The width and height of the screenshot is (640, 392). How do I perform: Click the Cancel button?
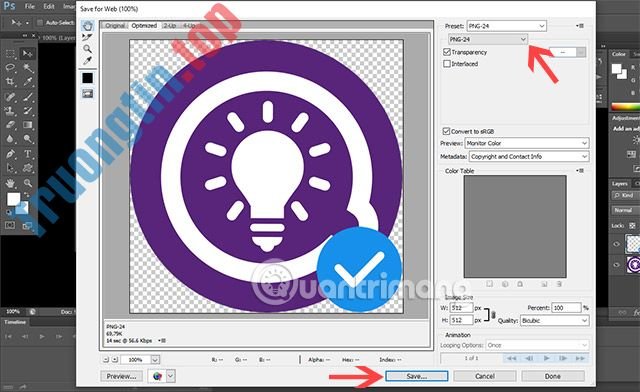pos(485,376)
